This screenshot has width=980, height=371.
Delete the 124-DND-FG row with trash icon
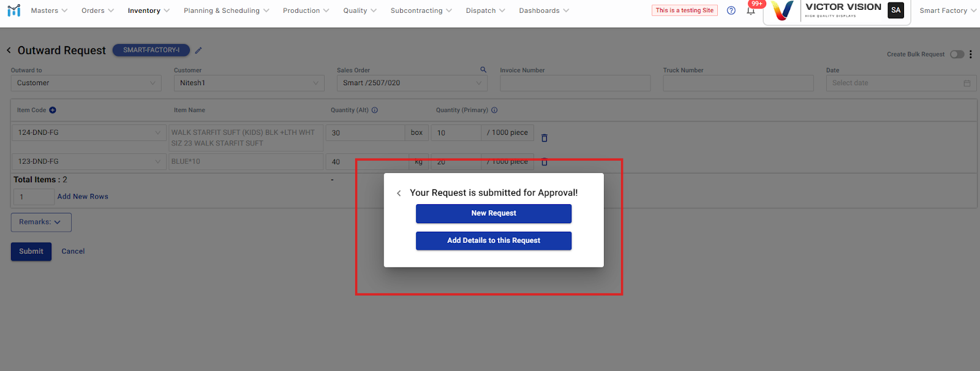point(545,138)
